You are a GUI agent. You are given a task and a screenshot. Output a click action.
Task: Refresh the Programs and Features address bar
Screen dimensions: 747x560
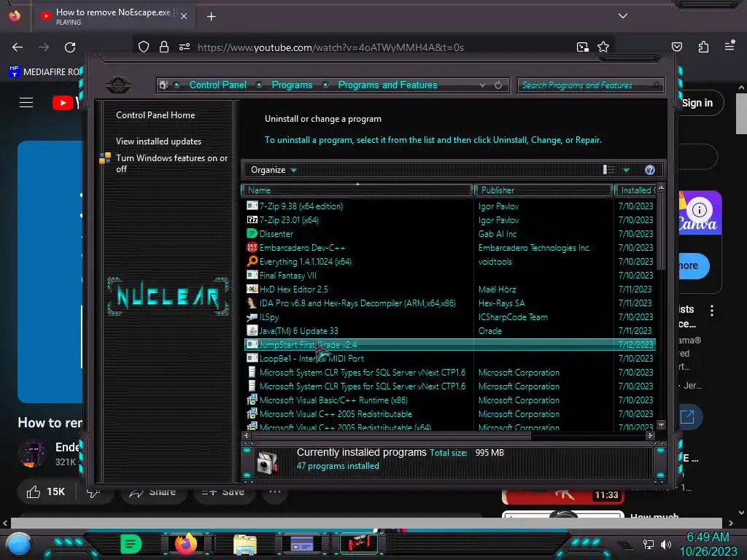[x=498, y=85]
